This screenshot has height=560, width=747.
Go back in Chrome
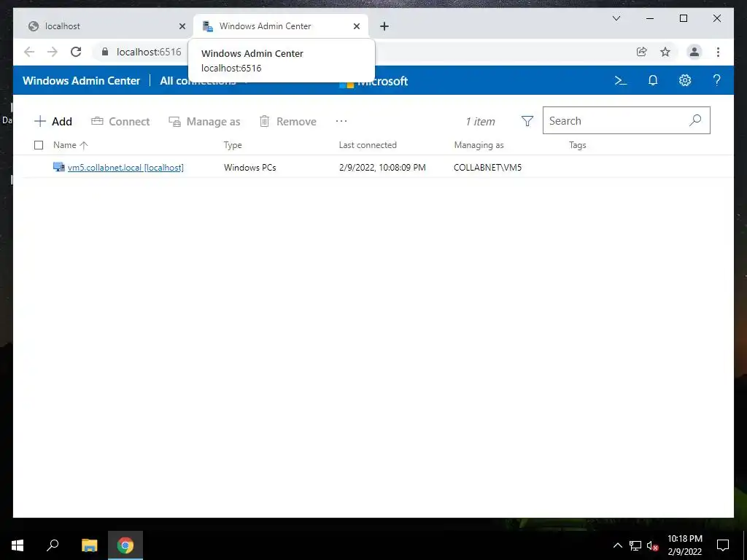[x=29, y=52]
